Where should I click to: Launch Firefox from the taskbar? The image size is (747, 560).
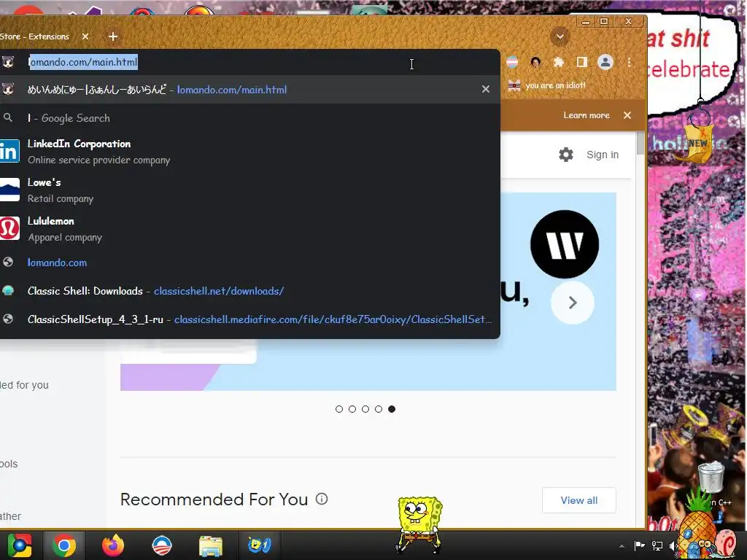click(113, 545)
